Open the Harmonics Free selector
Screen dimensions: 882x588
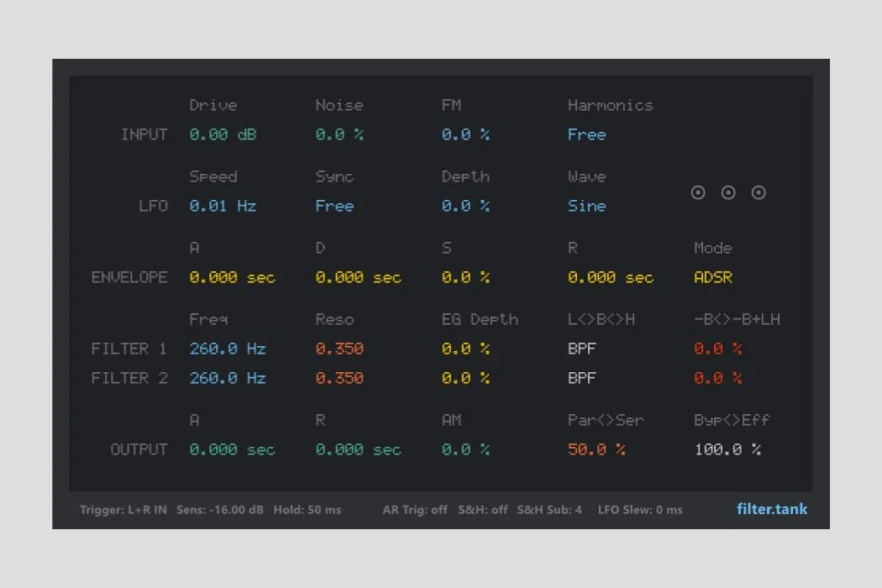pos(586,134)
